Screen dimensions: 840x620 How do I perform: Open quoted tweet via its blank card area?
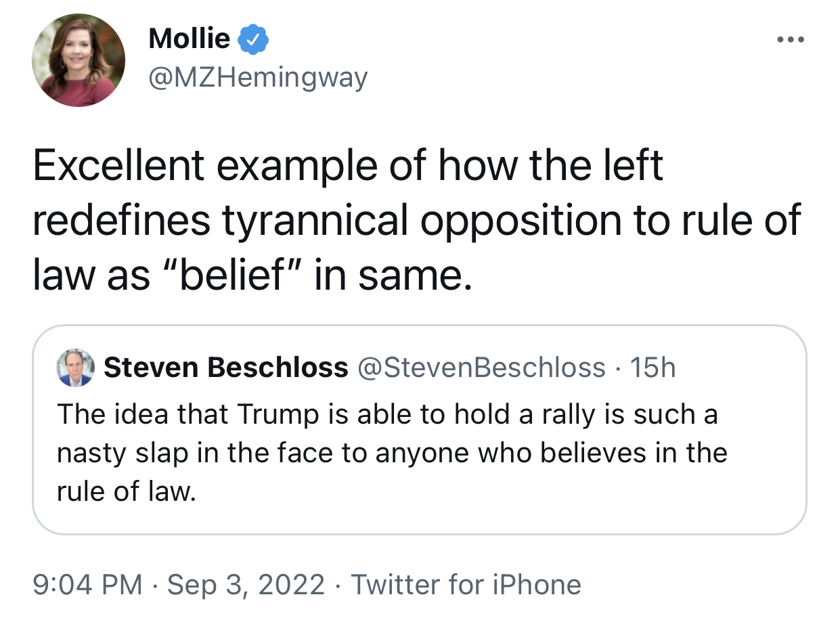tap(541, 501)
